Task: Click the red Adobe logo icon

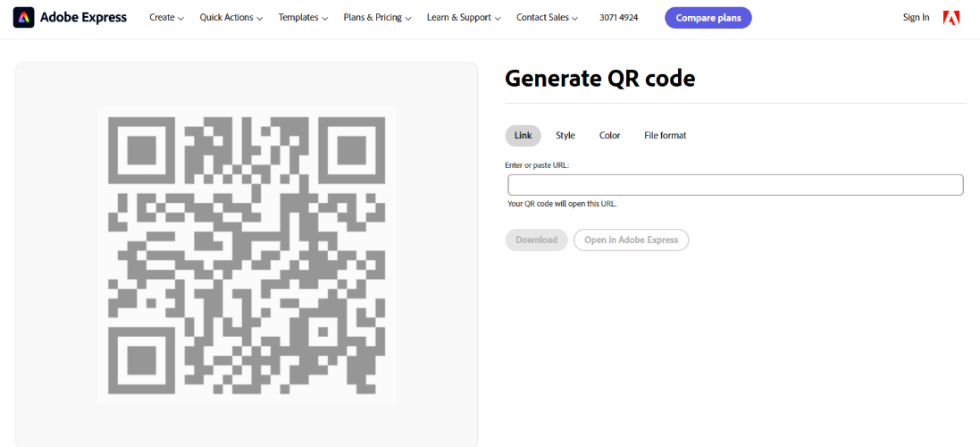Action: click(x=951, y=18)
